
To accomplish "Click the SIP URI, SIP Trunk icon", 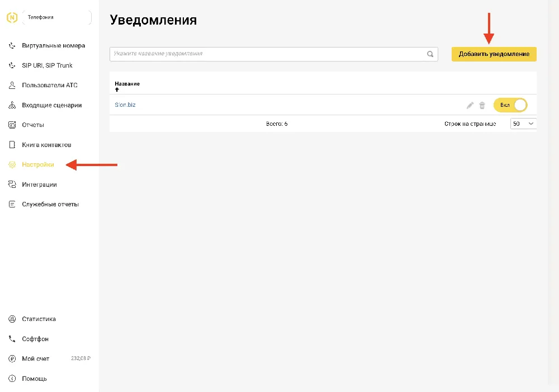I will [12, 65].
